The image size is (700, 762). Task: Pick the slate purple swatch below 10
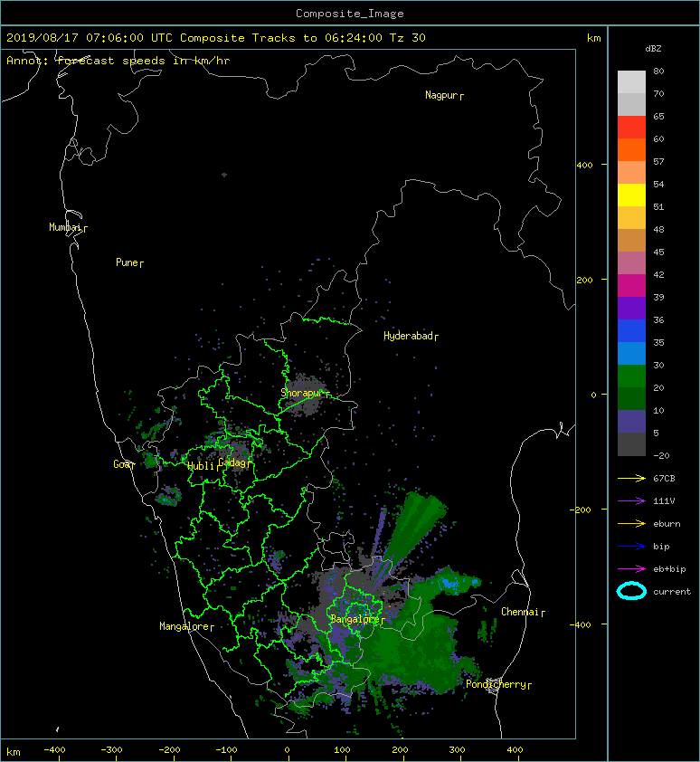click(631, 421)
